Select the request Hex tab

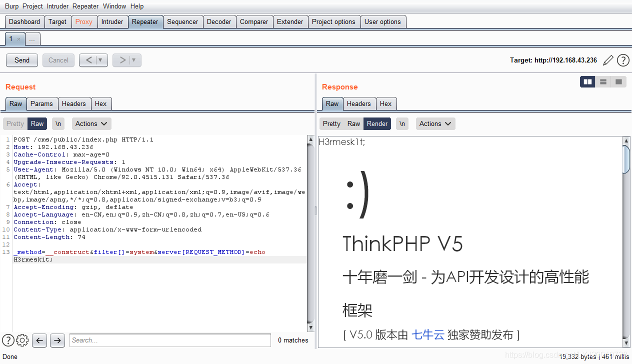tap(101, 103)
